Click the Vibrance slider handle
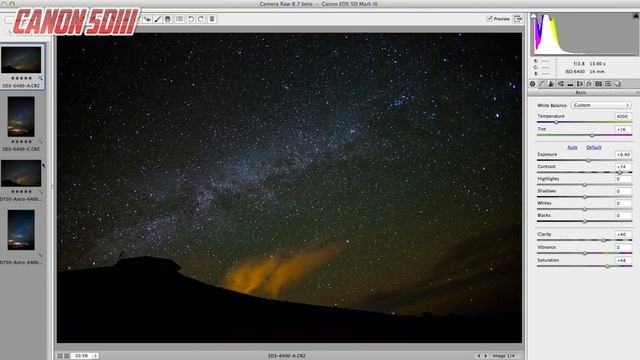640x360 pixels. coord(584,253)
